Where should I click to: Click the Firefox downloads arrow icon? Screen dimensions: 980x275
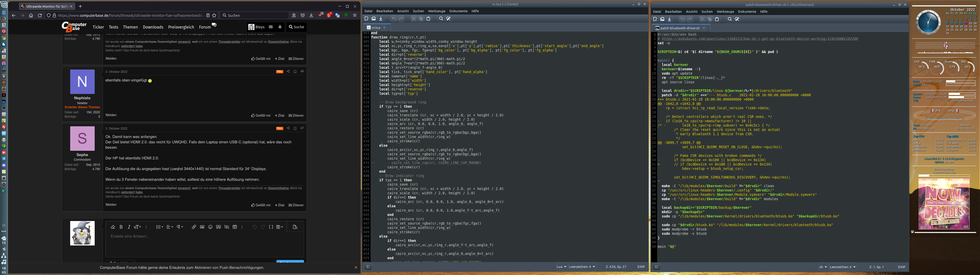pyautogui.click(x=311, y=16)
